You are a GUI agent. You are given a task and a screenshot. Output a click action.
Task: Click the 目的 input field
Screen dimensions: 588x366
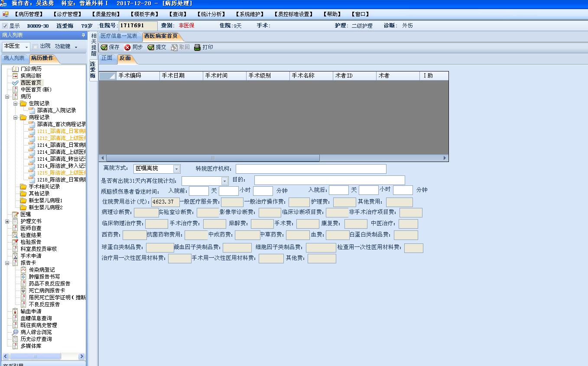(x=329, y=180)
